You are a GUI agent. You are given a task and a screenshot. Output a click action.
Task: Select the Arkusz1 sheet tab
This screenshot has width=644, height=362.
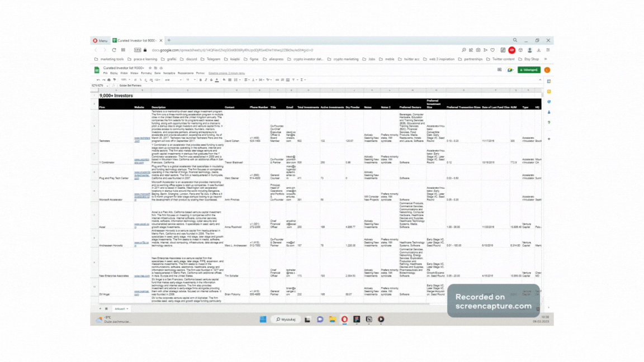point(121,308)
